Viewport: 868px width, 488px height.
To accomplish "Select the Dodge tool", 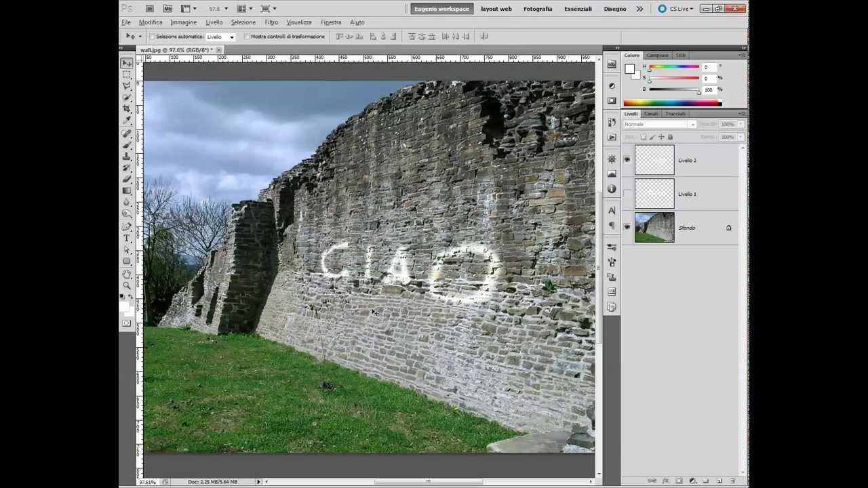I will [127, 213].
